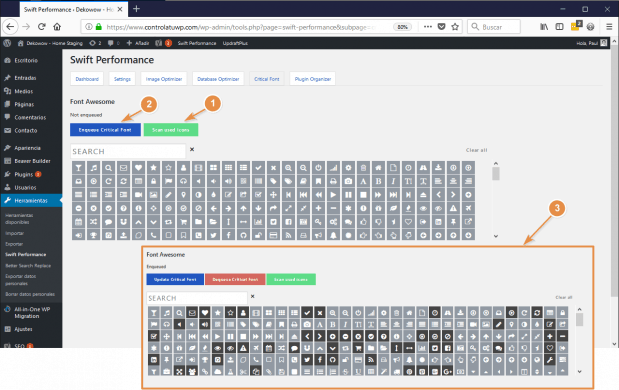Save the page to Pocket
The width and height of the screenshot is (619, 390).
tap(442, 27)
